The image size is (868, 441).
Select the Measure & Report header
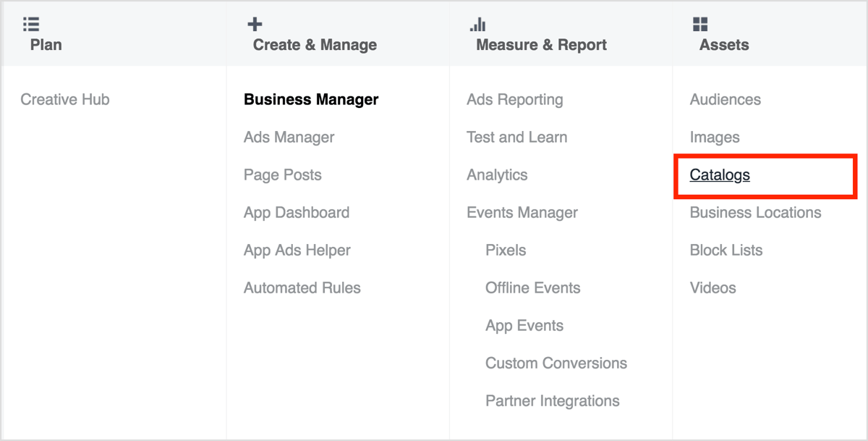click(x=542, y=45)
